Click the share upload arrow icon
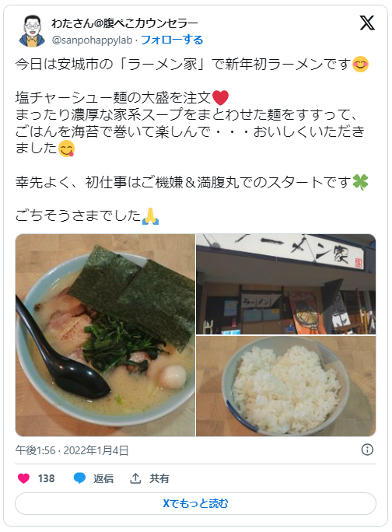Image resolution: width=392 pixels, height=532 pixels. [135, 478]
